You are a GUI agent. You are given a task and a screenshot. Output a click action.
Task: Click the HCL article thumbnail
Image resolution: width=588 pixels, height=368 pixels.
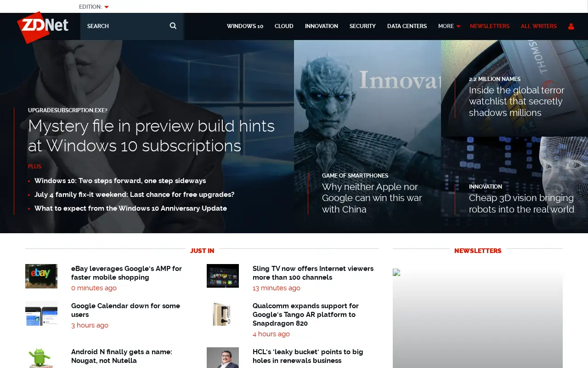pos(223,358)
